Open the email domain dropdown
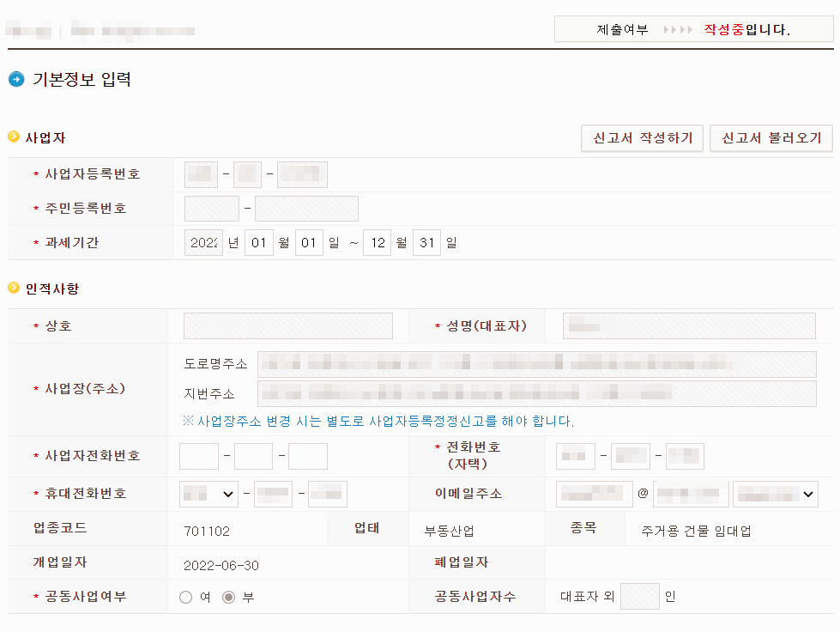Screen dimensions: 840x632 point(775,494)
